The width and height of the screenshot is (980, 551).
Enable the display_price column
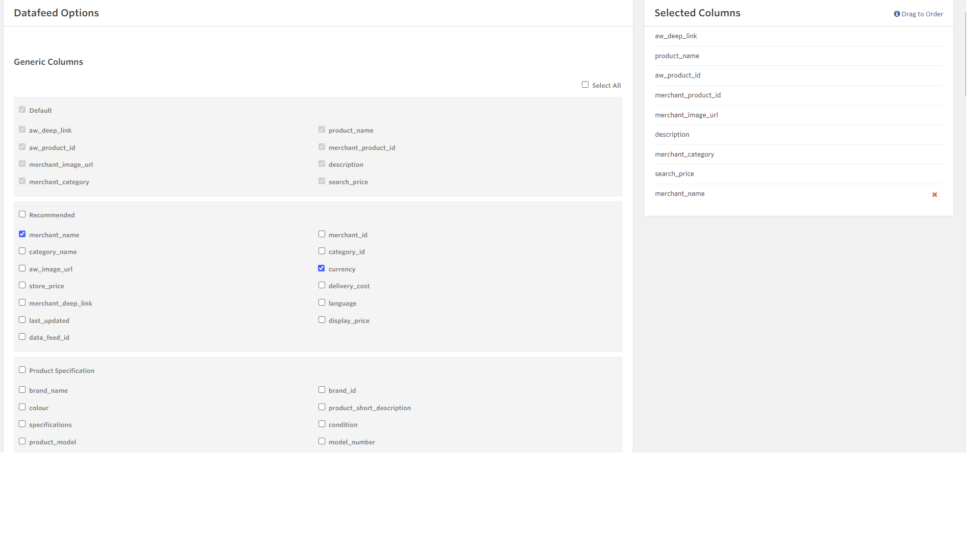(x=322, y=320)
